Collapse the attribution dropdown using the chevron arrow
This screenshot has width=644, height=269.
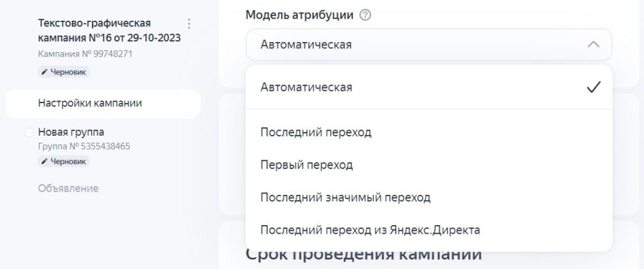point(593,45)
